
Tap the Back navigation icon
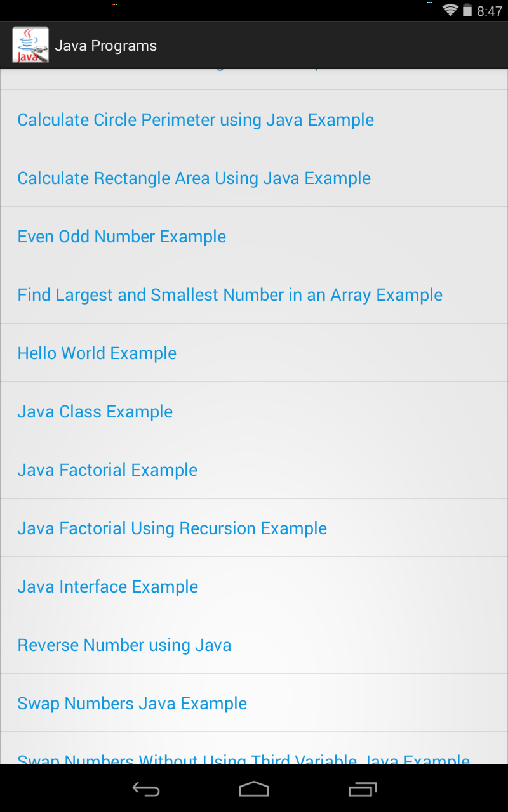[145, 789]
